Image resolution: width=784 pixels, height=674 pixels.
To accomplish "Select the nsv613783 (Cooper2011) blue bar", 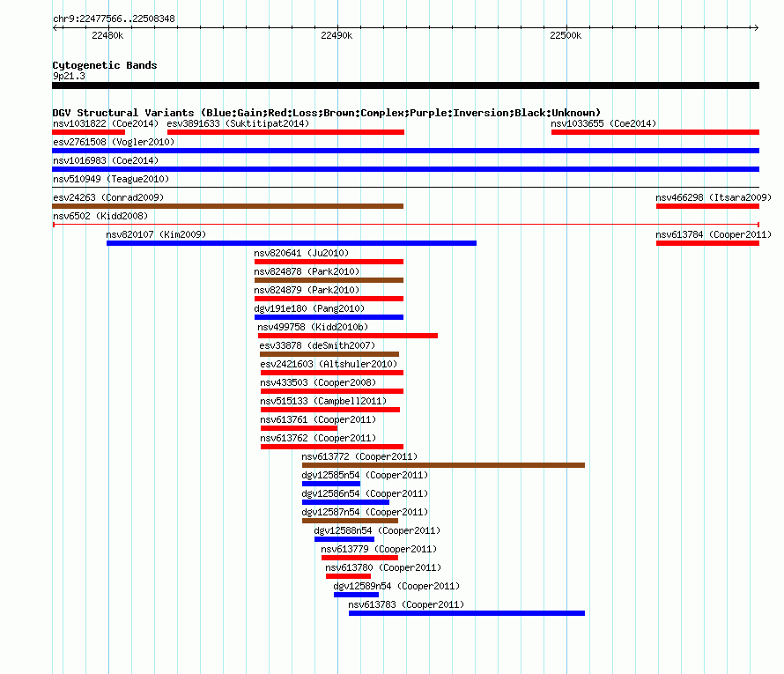I will click(x=467, y=613).
